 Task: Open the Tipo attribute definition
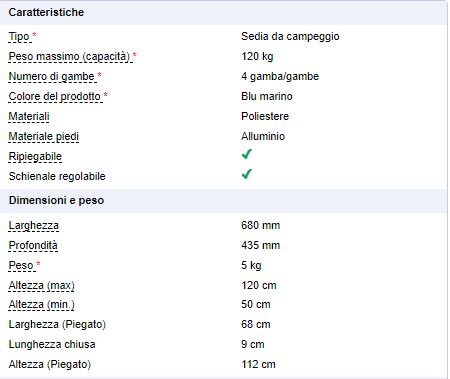(19, 36)
